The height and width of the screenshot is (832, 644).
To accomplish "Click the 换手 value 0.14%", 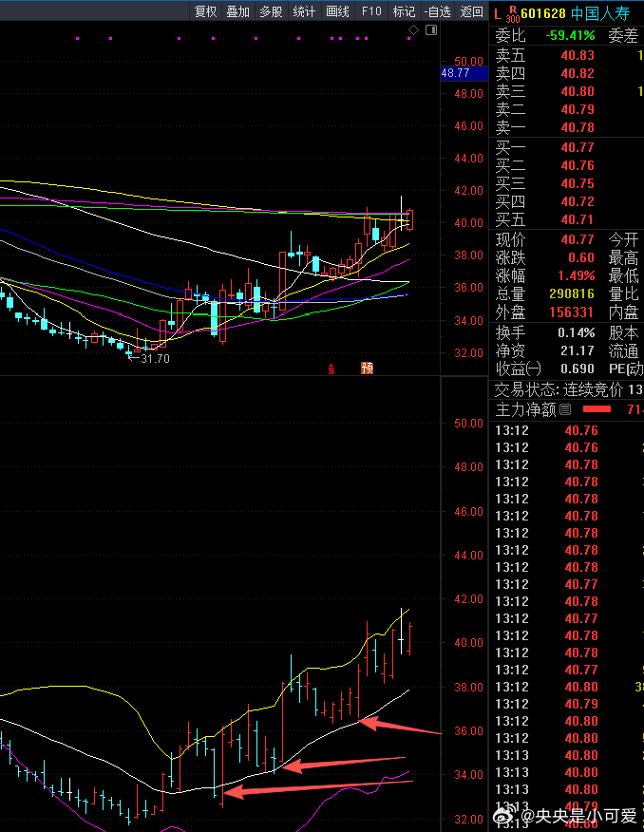I will coord(576,332).
